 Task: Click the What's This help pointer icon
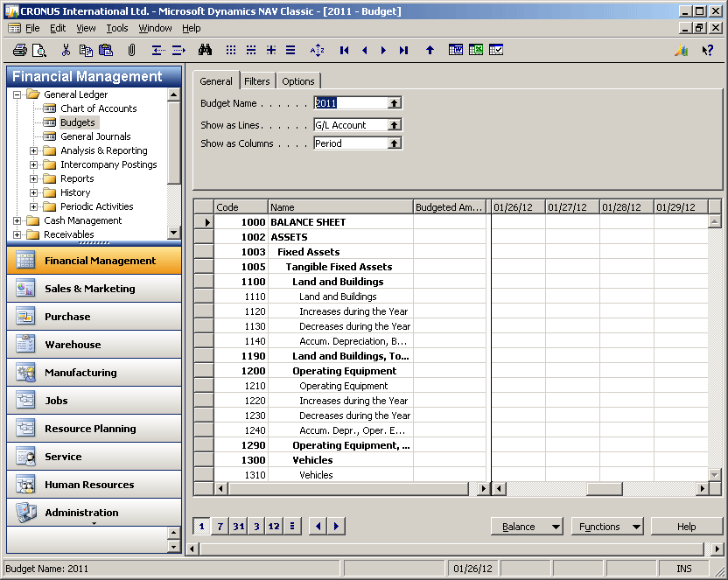pyautogui.click(x=708, y=50)
